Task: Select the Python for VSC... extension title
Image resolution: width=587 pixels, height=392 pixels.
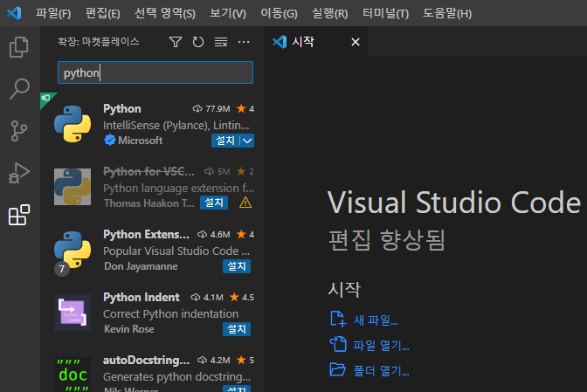Action: click(148, 172)
